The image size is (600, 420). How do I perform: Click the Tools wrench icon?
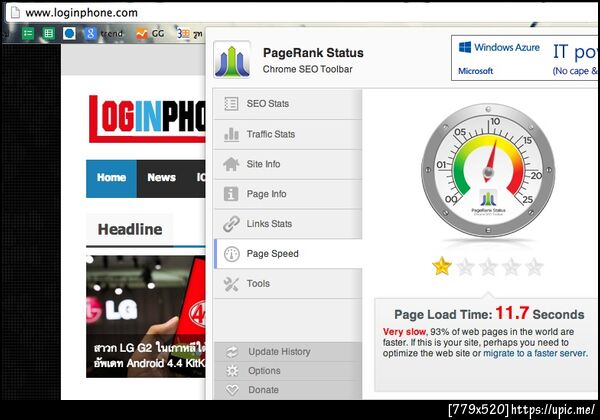coord(231,284)
